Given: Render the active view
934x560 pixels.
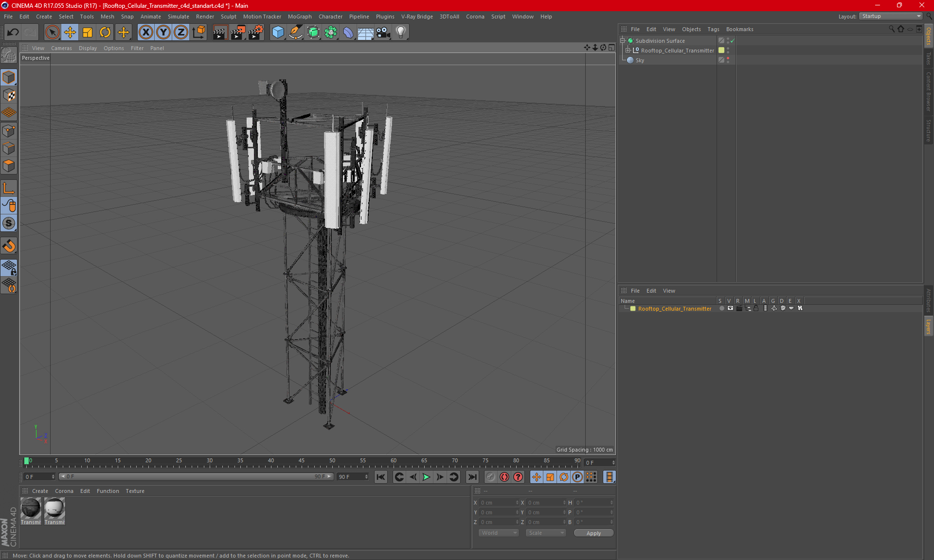Looking at the screenshot, I should 220,33.
